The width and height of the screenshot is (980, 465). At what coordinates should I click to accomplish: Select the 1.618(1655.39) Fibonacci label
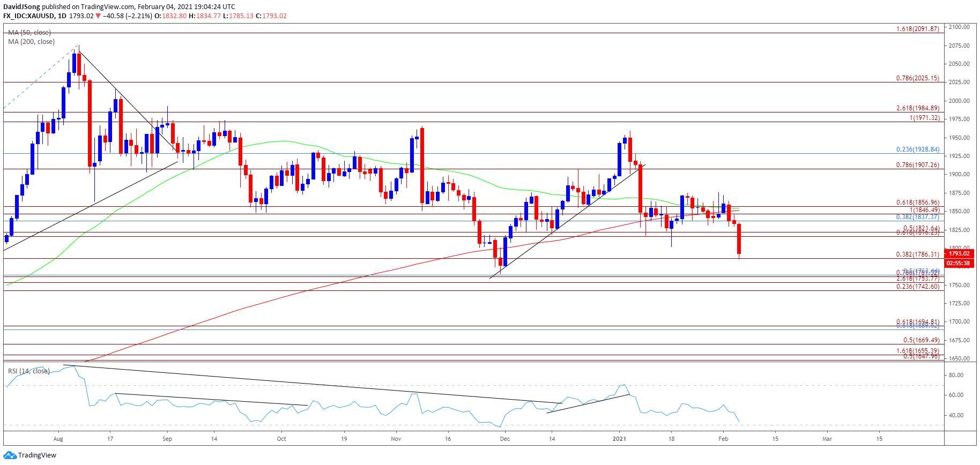click(x=917, y=351)
